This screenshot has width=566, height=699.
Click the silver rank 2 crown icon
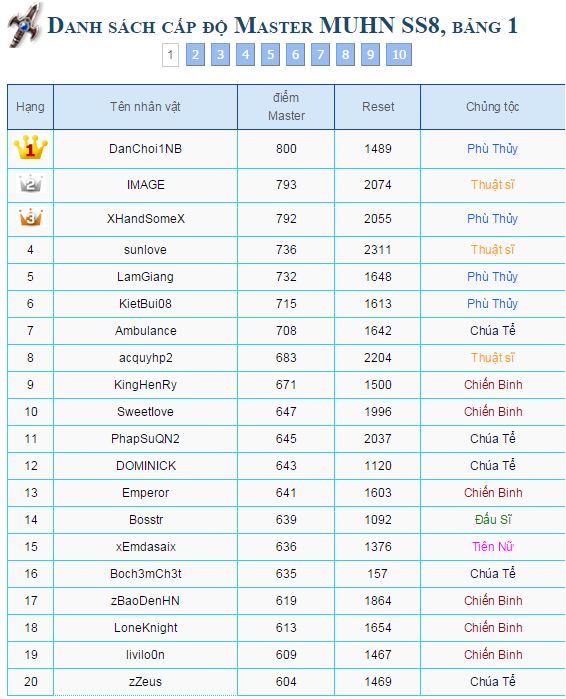coord(30,184)
